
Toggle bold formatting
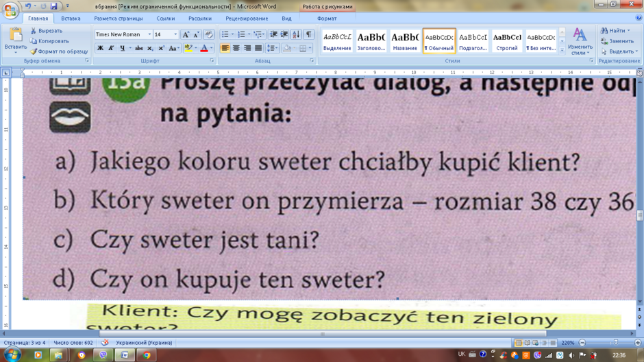coord(100,48)
